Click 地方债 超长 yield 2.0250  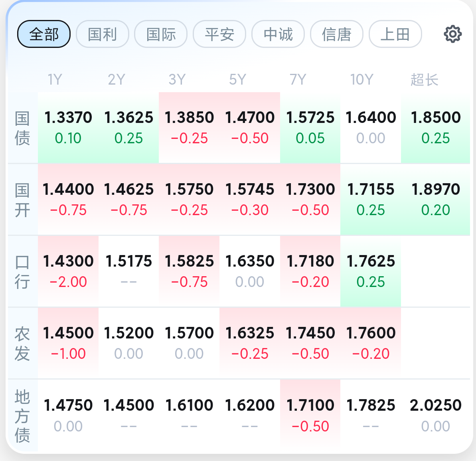435,415
